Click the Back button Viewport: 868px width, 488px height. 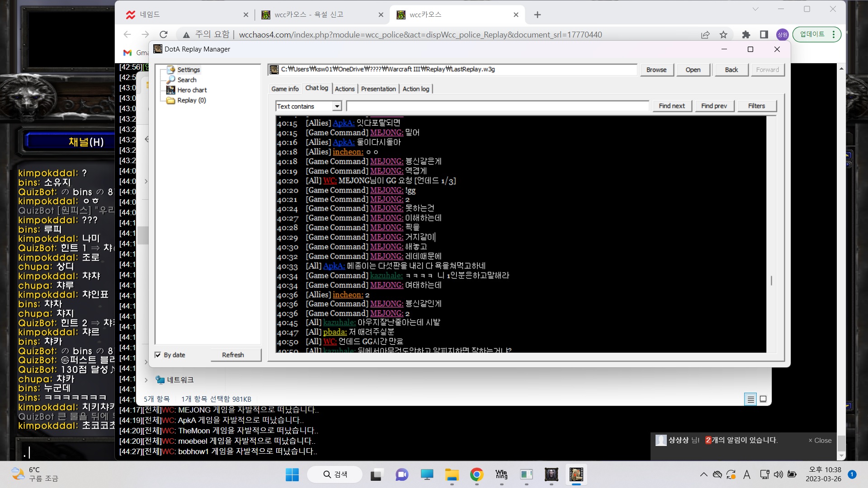[x=731, y=70]
